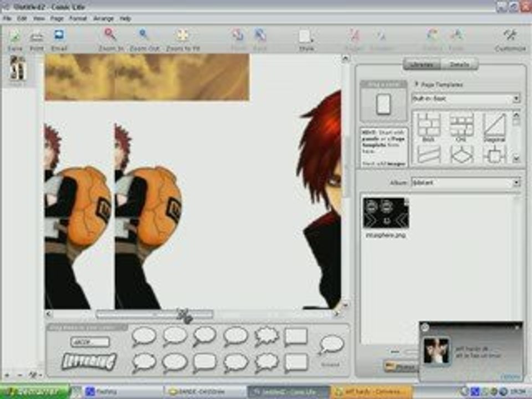Image resolution: width=532 pixels, height=399 pixels.
Task: Pick the rectangular caption balloon in top row
Action: pyautogui.click(x=295, y=336)
